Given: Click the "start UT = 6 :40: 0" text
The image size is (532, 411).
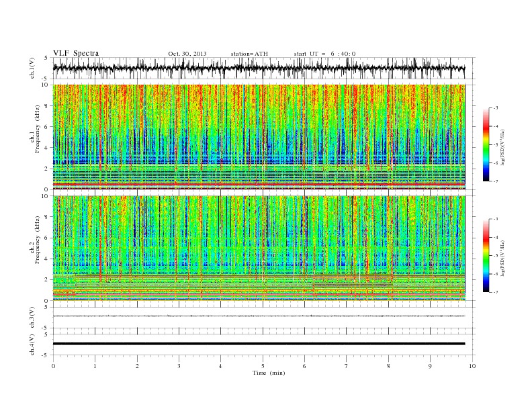Looking at the screenshot, I should (324, 54).
